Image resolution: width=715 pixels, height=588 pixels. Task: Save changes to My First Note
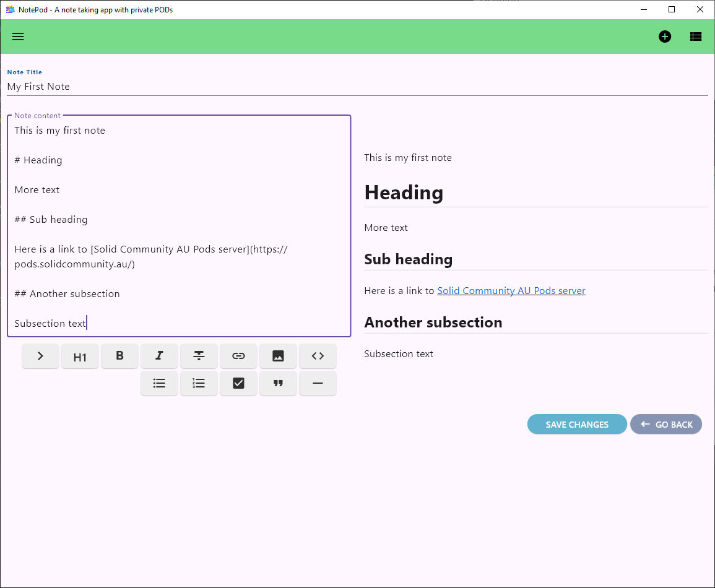tap(577, 424)
